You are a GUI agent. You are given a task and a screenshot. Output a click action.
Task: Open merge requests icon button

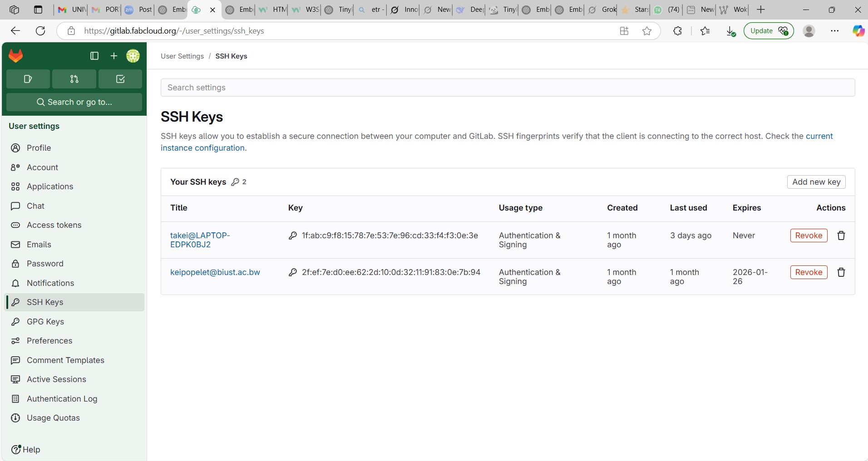74,79
